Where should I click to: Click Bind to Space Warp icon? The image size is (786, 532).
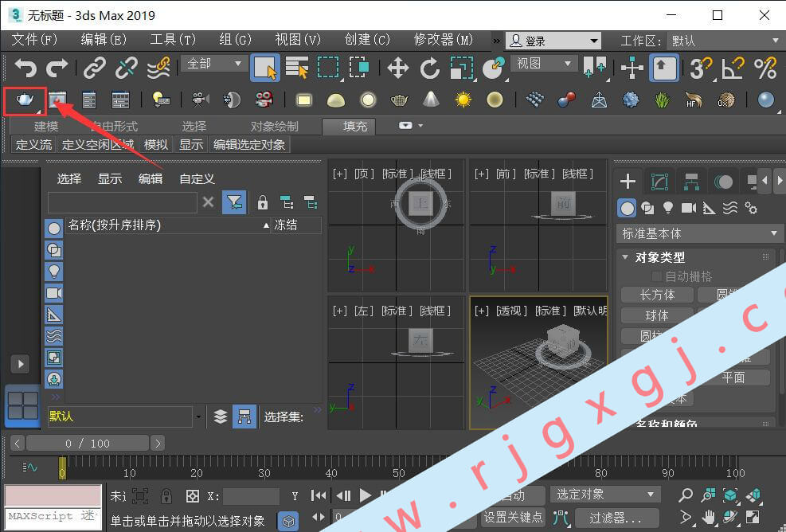click(x=158, y=68)
